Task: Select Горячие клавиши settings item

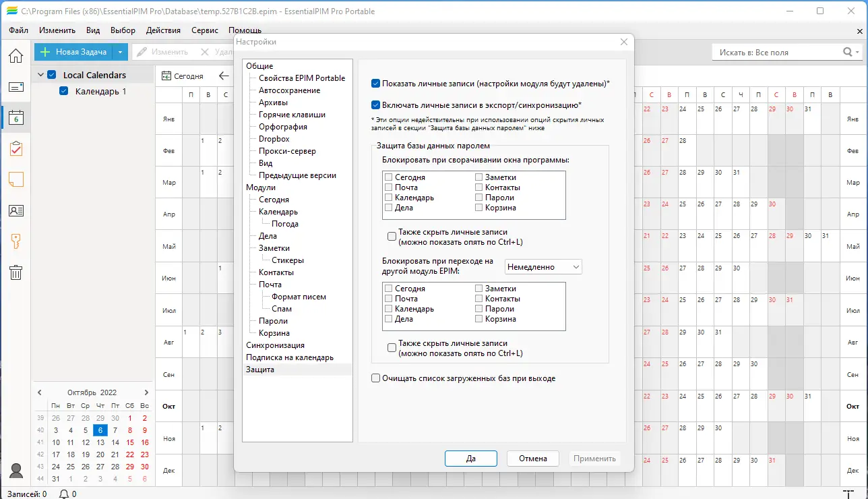Action: click(x=292, y=115)
